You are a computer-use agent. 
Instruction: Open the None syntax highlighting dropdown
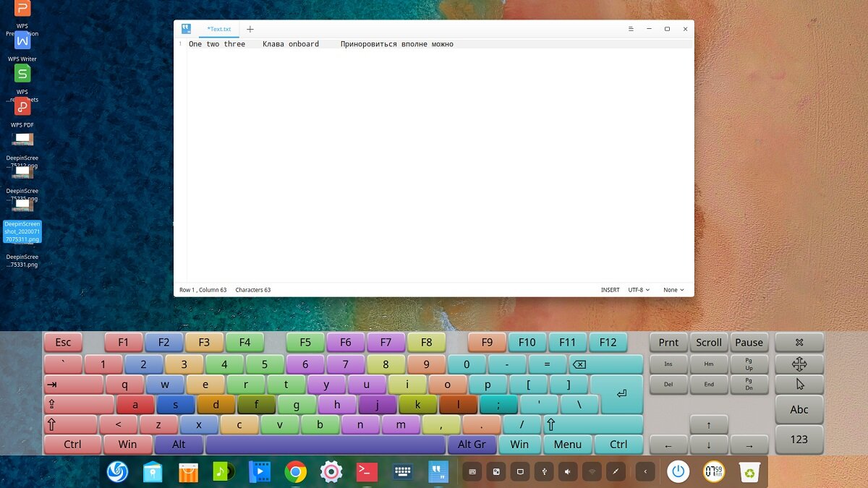[x=674, y=290]
